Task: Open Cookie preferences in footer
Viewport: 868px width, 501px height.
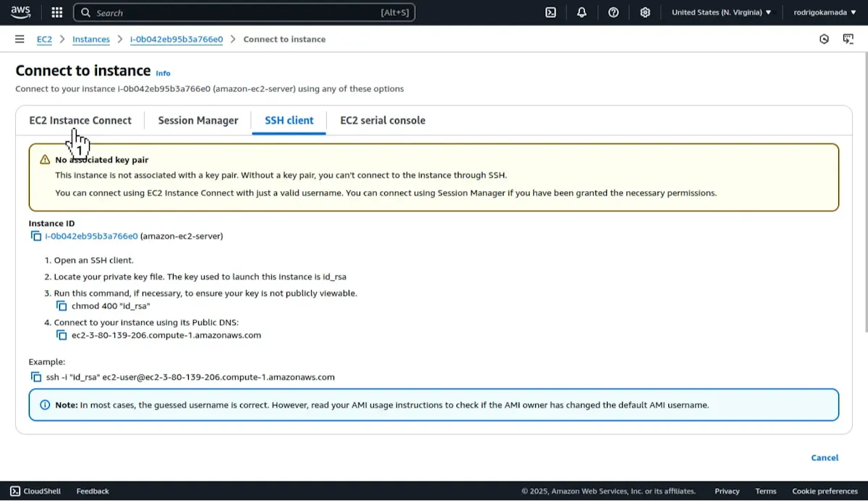Action: [x=825, y=491]
